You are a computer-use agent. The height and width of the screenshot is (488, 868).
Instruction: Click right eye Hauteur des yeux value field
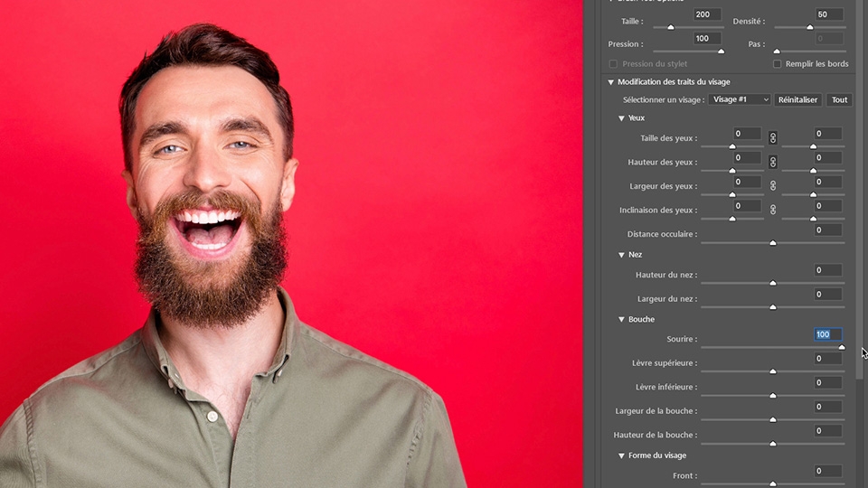tap(828, 157)
